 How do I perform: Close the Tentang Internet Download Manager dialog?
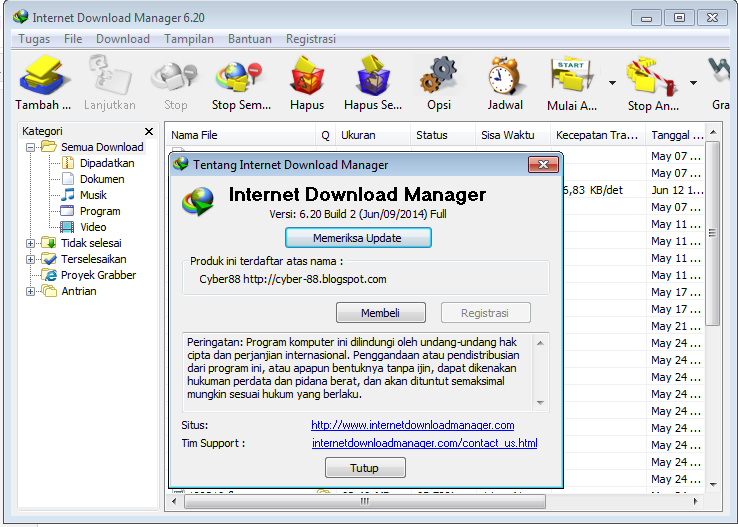[x=543, y=165]
